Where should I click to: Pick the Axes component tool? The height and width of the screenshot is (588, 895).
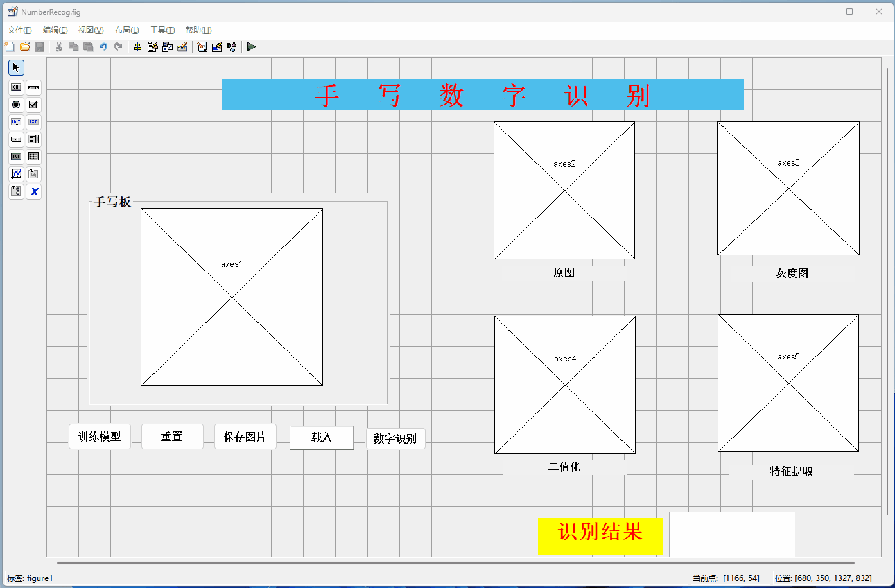click(x=16, y=173)
